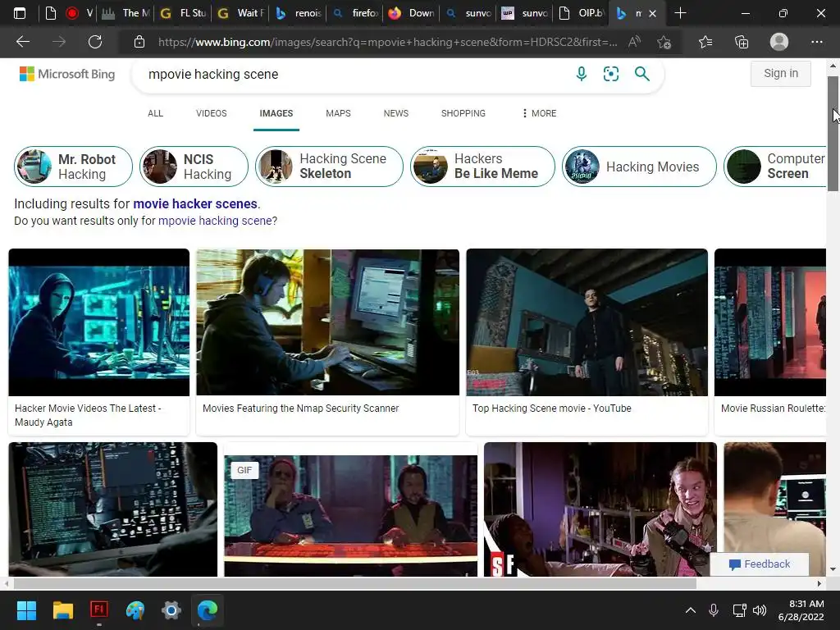Open Hacker Movie Videos The Latest thumbnail

point(99,322)
